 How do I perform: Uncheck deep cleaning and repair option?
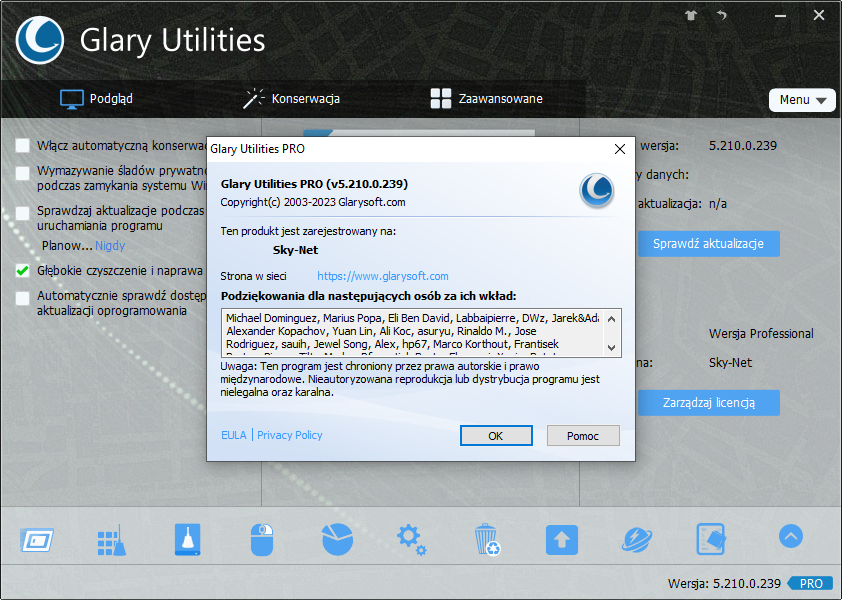[x=23, y=270]
